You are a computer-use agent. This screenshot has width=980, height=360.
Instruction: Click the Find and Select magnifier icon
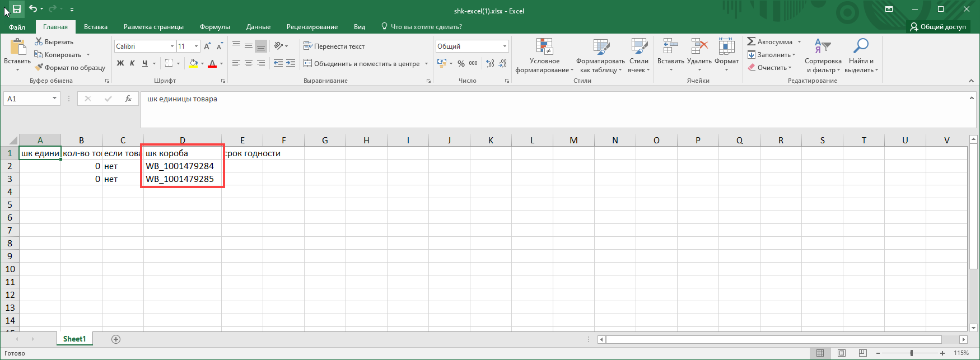861,46
